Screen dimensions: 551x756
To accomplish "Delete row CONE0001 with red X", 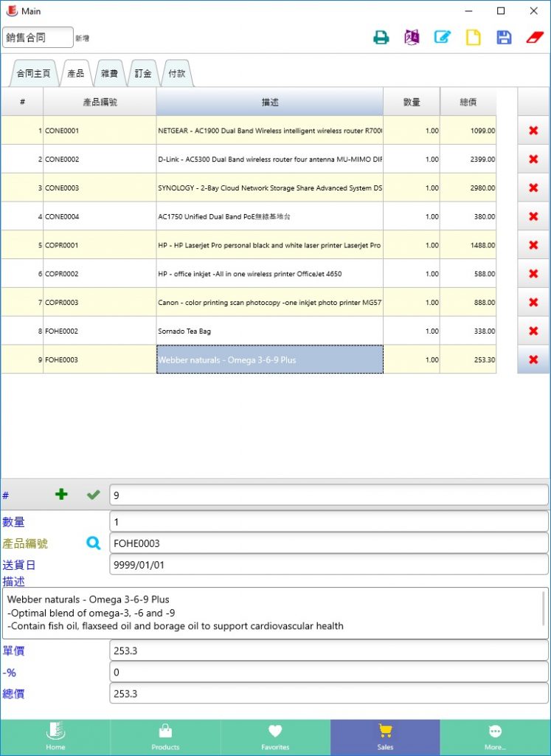I will 533,131.
